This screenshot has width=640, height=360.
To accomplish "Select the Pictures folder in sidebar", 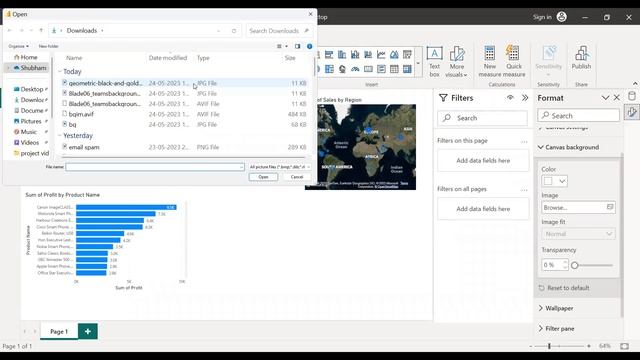I will [x=31, y=121].
